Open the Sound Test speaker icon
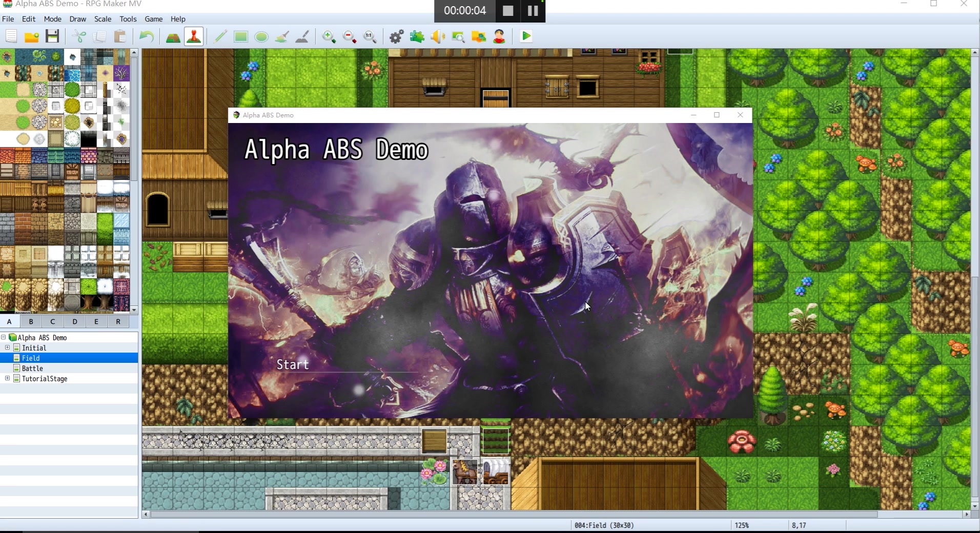This screenshot has height=533, width=980. [x=438, y=36]
